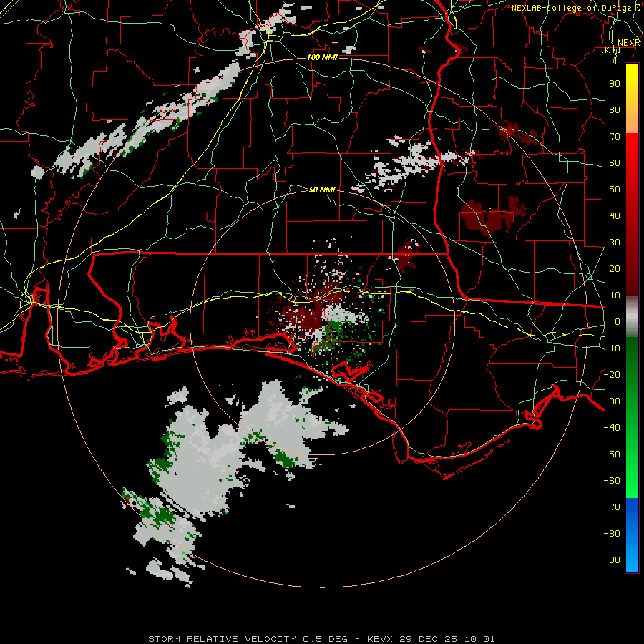This screenshot has width=644, height=644.
Task: Click the positive 80 value on velocity scale
Action: click(x=615, y=110)
